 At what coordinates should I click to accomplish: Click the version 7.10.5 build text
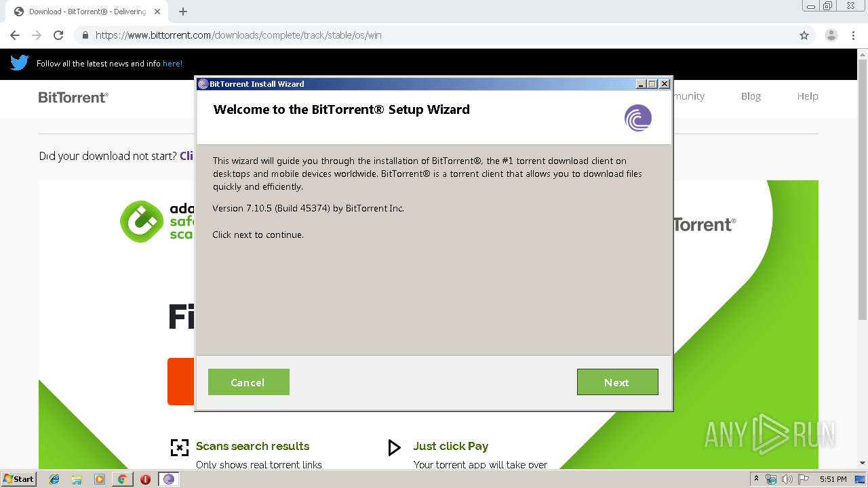coord(308,208)
